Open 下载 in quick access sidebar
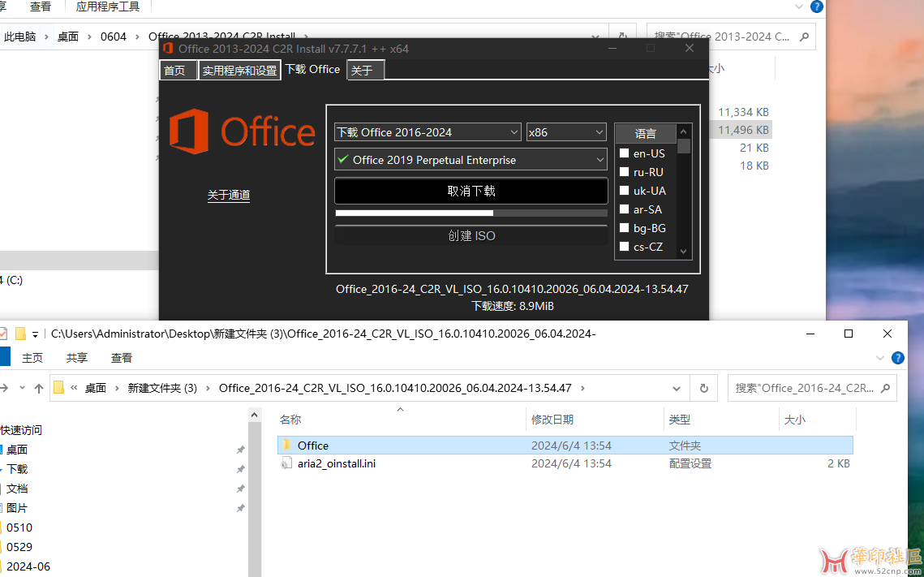 click(17, 469)
